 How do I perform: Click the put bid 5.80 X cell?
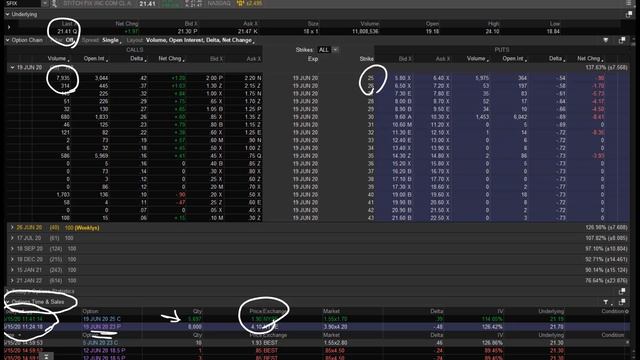pyautogui.click(x=403, y=78)
